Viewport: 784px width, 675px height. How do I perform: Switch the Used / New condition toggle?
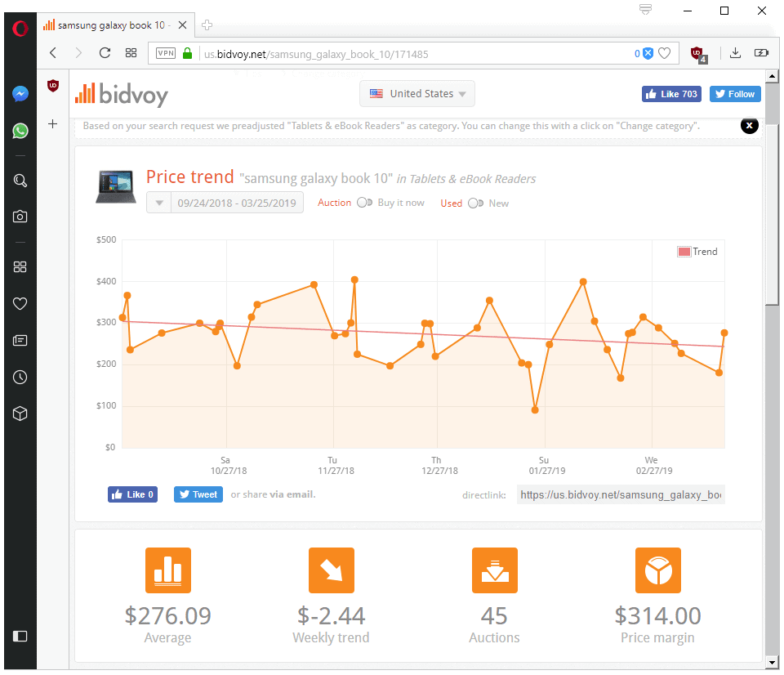pos(474,203)
